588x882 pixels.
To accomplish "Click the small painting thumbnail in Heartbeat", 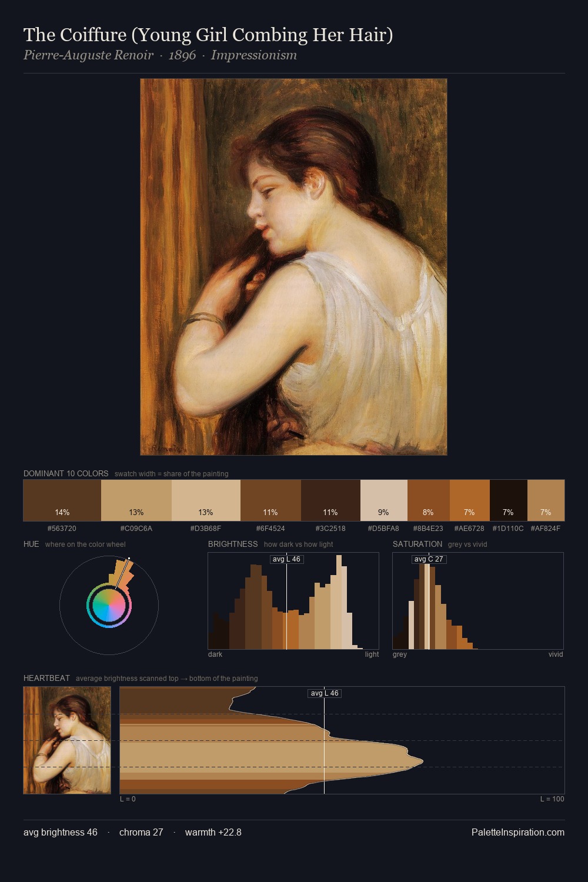I will (x=67, y=740).
